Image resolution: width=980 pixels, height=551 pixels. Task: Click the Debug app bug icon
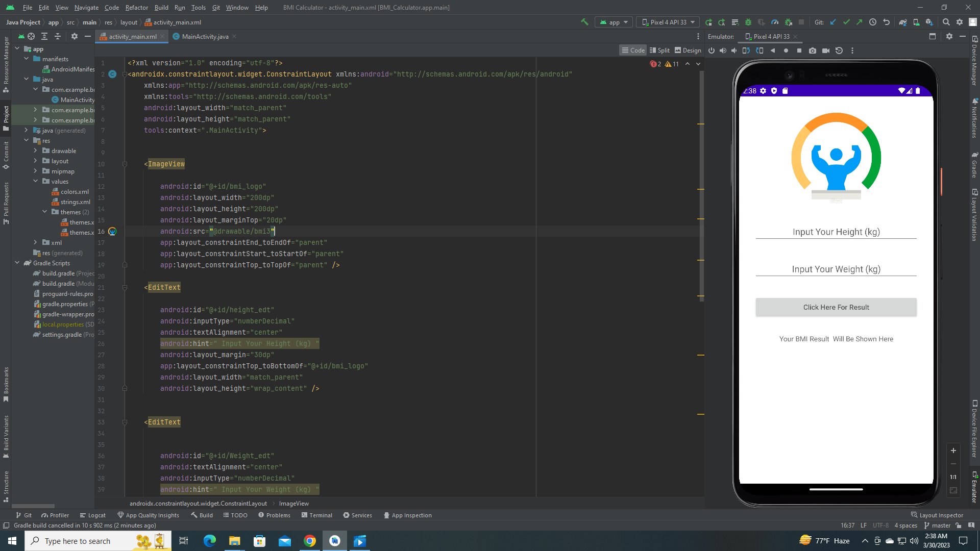click(x=748, y=22)
